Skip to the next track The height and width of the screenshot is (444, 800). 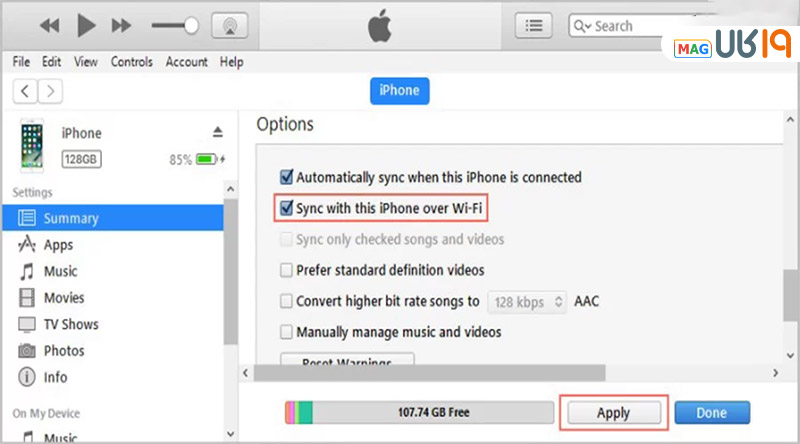pos(121,24)
